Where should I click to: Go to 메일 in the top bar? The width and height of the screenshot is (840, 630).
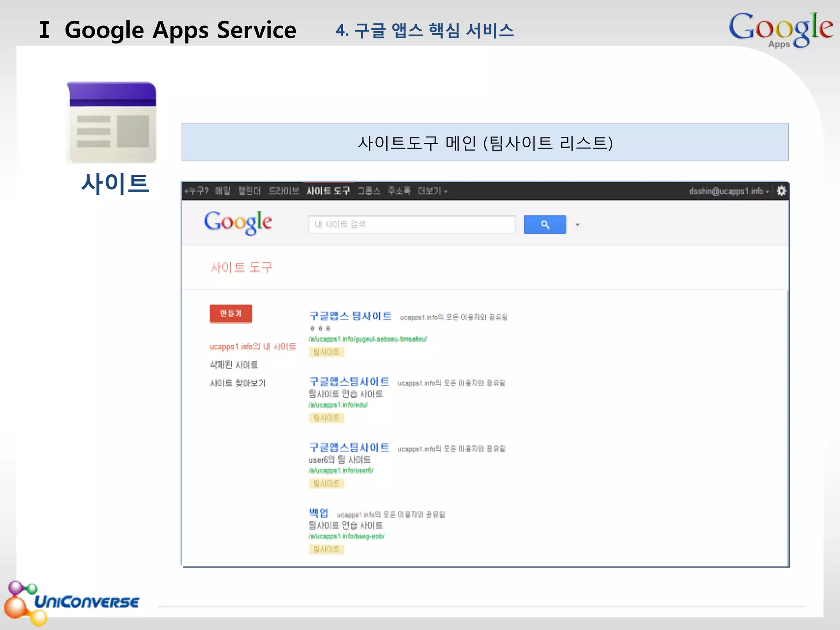(x=223, y=191)
